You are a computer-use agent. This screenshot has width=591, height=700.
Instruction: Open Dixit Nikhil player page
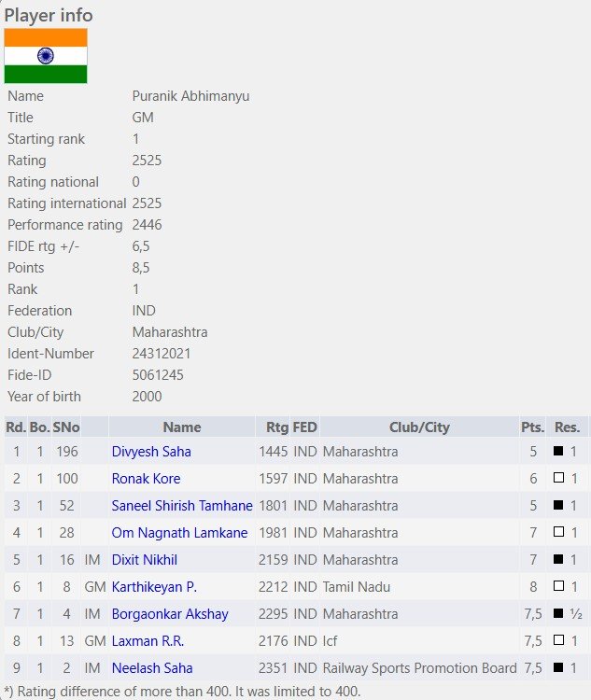click(x=145, y=559)
